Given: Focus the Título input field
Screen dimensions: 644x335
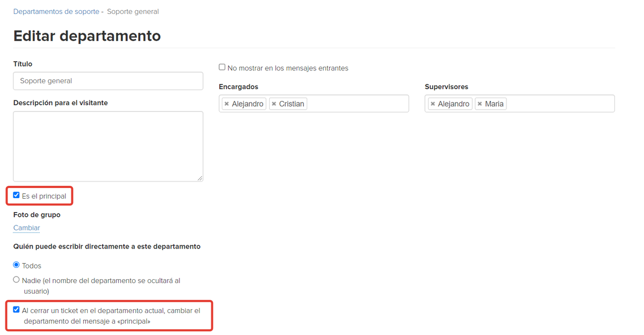Looking at the screenshot, I should [108, 81].
